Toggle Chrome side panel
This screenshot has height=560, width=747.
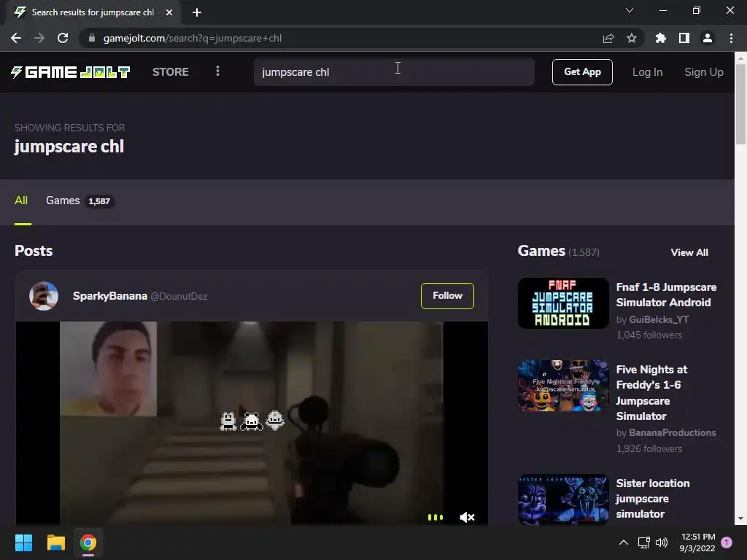point(684,38)
